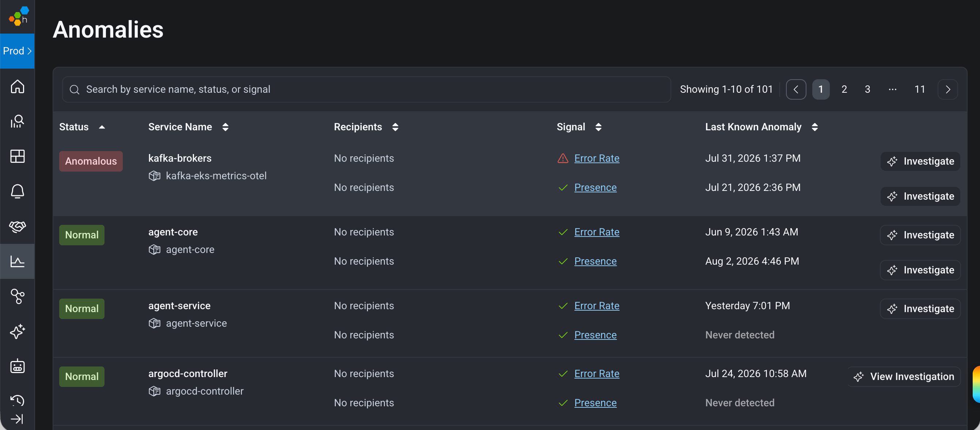Open the Home sidebar icon
Screen dimensions: 980x430
[x=18, y=86]
